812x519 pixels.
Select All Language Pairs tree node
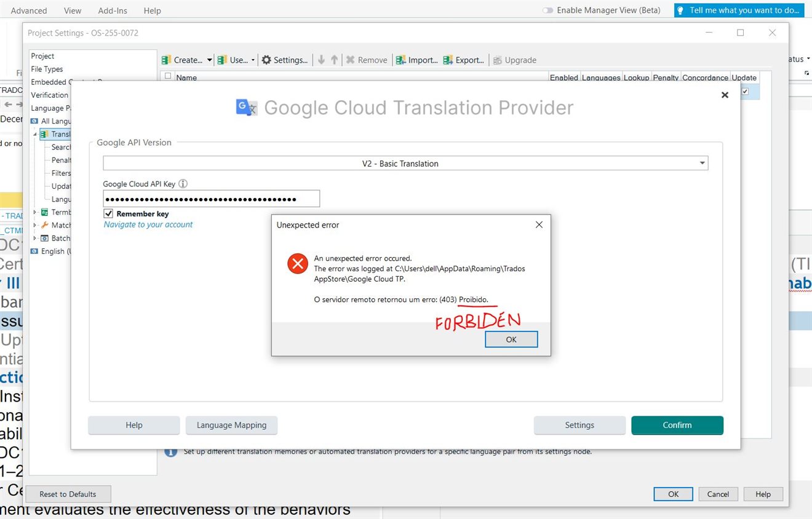[x=55, y=121]
